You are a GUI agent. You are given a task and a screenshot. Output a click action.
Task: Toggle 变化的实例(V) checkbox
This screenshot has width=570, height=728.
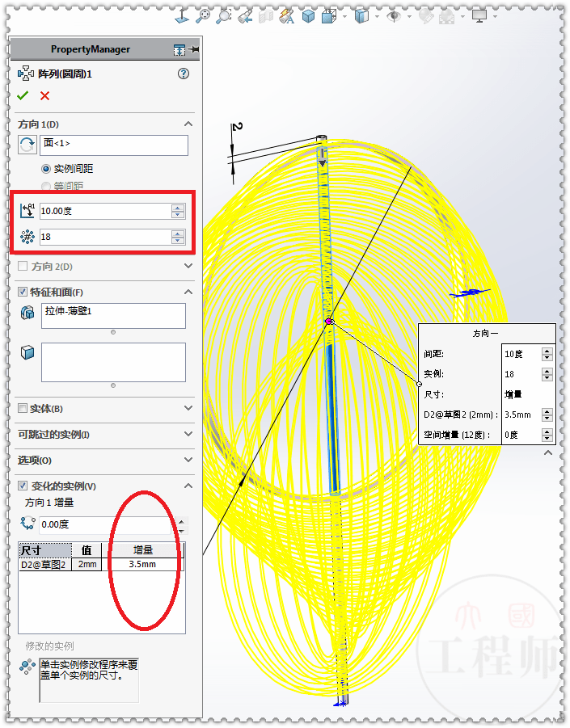[23, 486]
